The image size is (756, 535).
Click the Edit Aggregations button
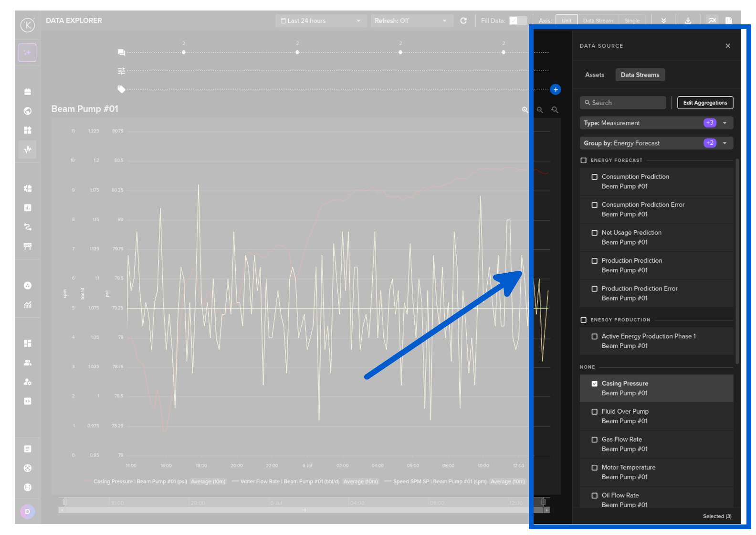pyautogui.click(x=705, y=103)
